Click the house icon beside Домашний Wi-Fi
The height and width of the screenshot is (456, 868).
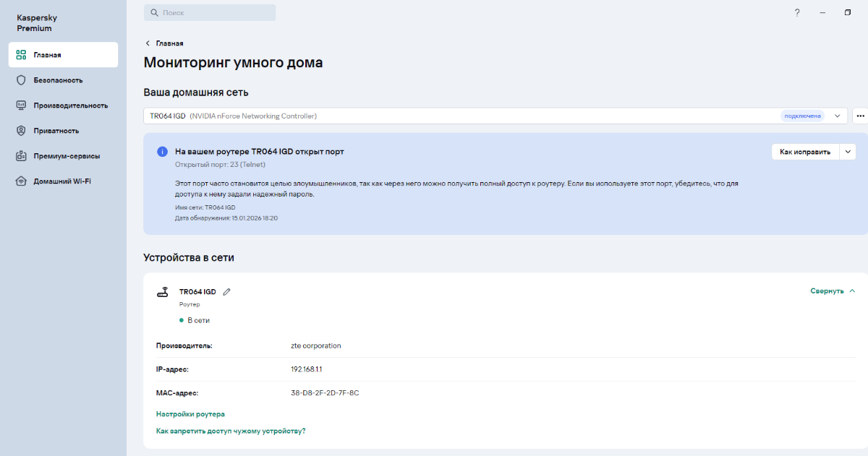point(21,181)
